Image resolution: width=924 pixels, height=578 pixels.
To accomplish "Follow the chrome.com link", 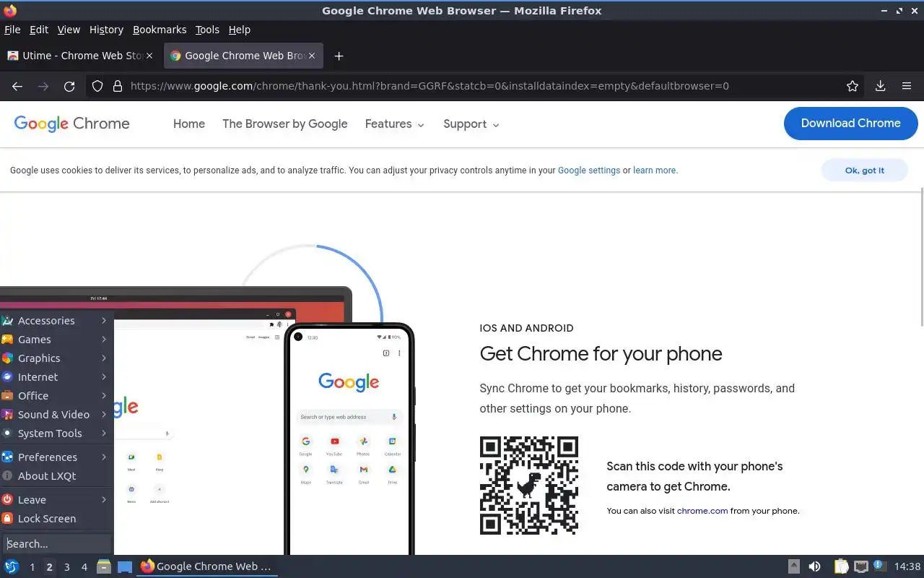I will coord(702,511).
